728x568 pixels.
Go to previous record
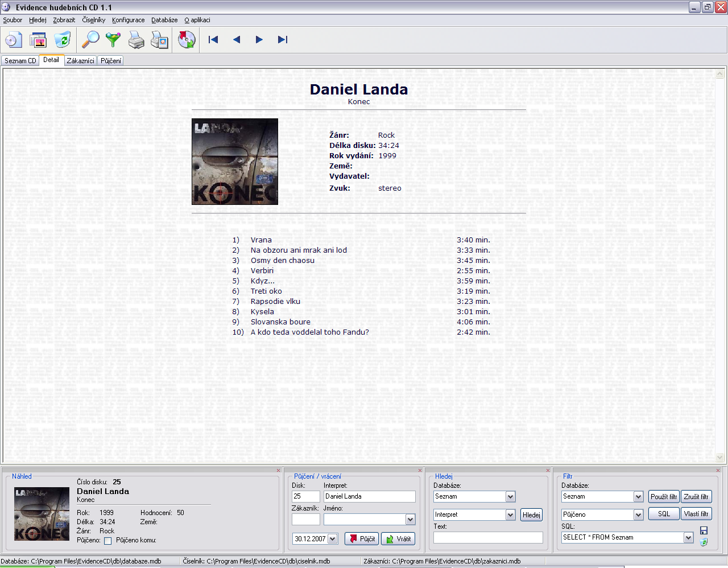[x=237, y=40]
